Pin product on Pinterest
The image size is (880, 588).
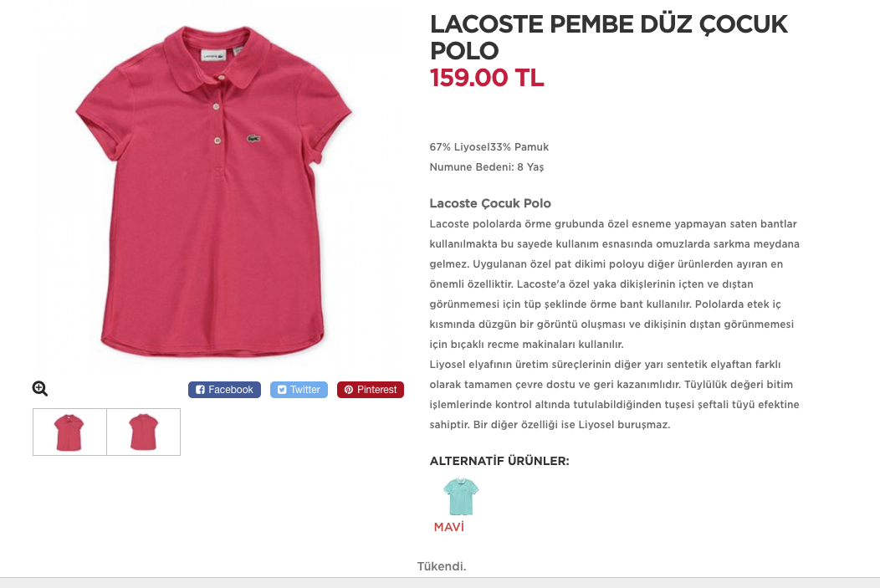[371, 390]
